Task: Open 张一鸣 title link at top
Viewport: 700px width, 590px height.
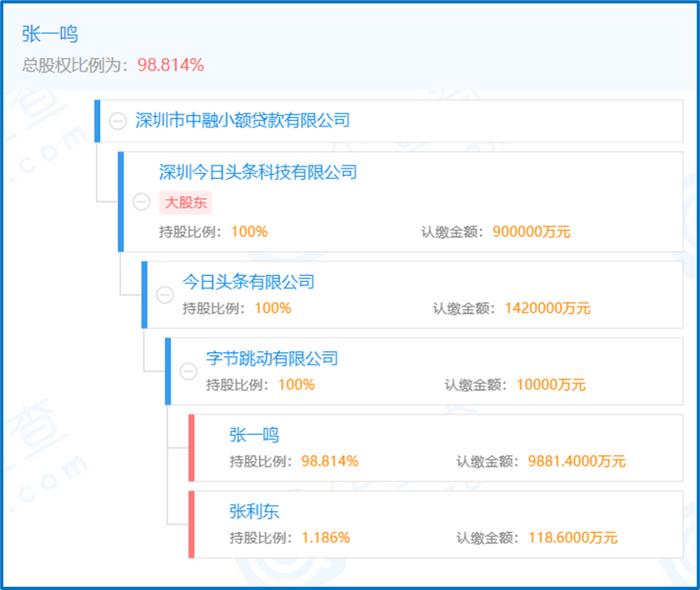Action: [50, 34]
